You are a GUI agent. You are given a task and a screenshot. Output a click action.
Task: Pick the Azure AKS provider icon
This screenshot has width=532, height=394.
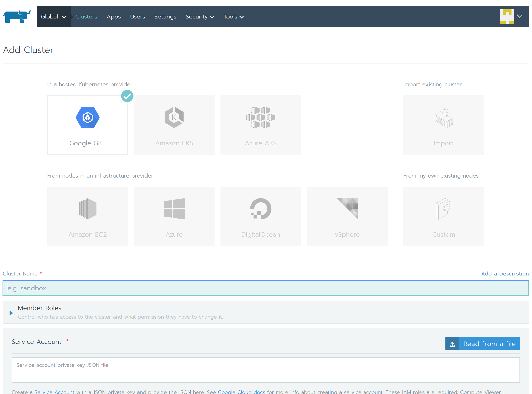coord(260,117)
